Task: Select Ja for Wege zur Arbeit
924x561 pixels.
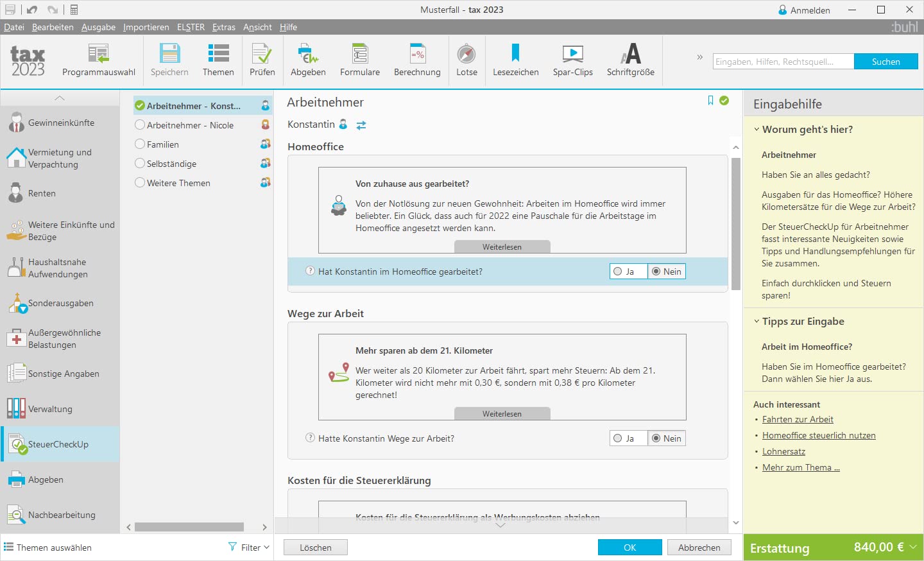Action: point(628,438)
